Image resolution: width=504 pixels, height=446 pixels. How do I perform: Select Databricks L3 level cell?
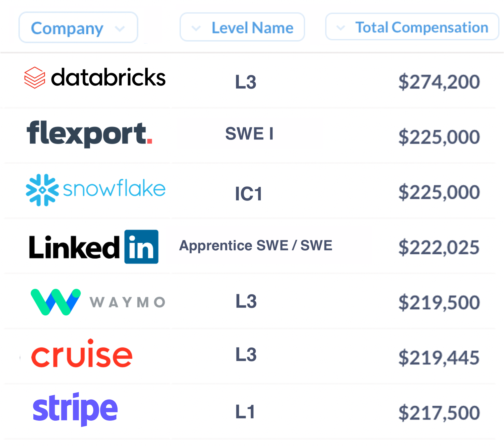pyautogui.click(x=246, y=82)
